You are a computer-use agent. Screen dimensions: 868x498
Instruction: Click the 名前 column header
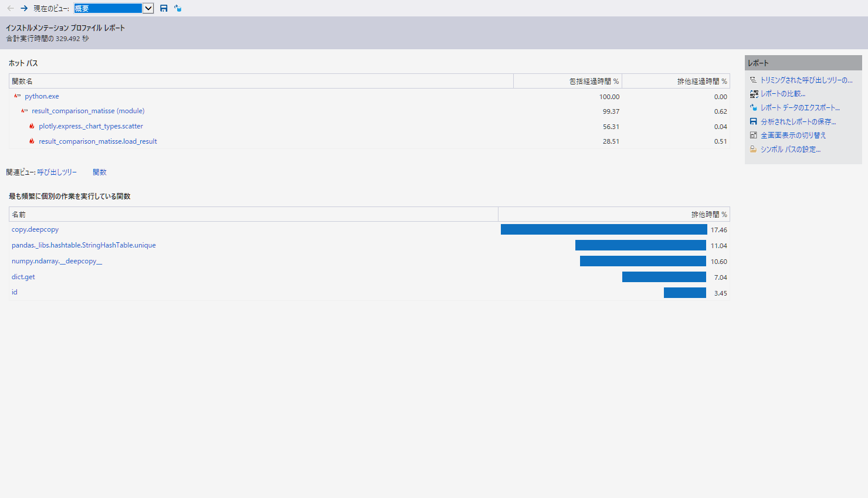point(253,214)
